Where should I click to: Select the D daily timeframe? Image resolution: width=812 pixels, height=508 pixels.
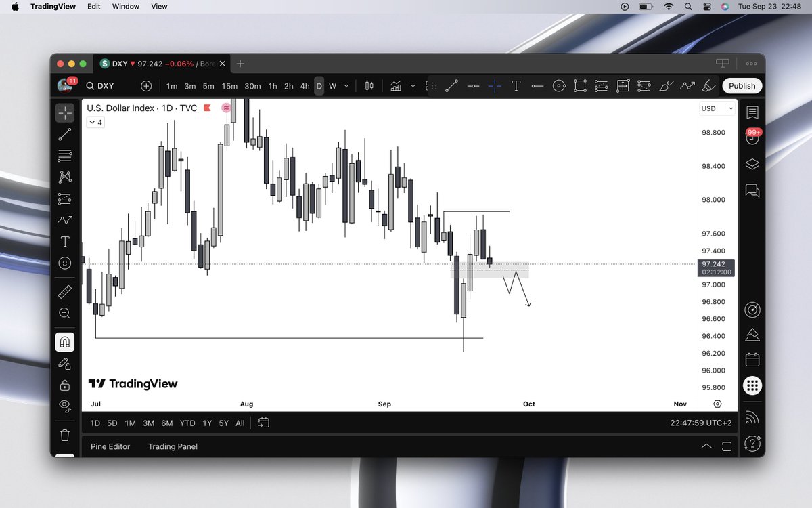click(x=319, y=86)
